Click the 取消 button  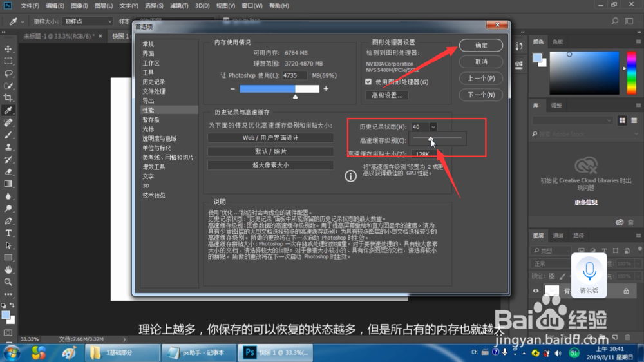tap(481, 62)
